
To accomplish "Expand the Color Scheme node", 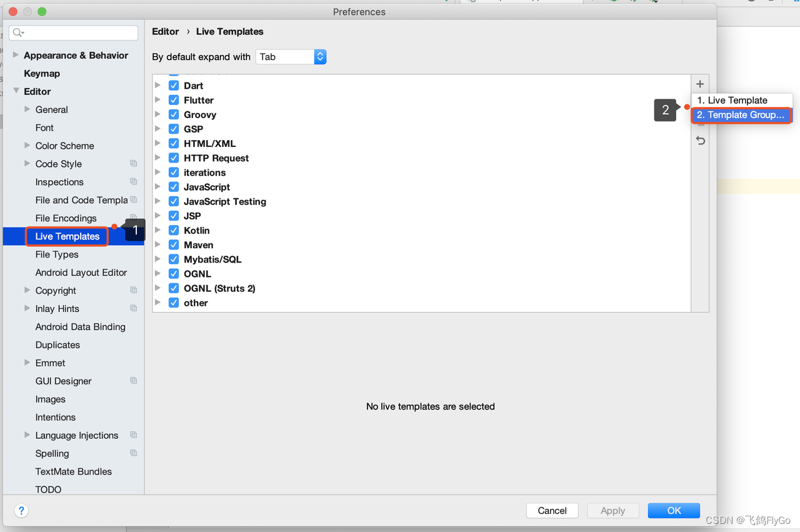I will tap(27, 146).
